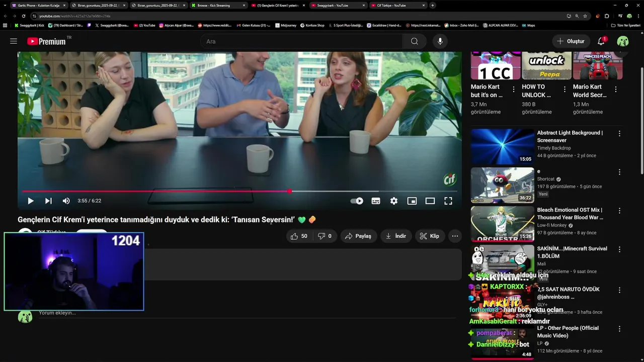Seek using the red video progress bar
The image size is (644, 362).
[239, 191]
